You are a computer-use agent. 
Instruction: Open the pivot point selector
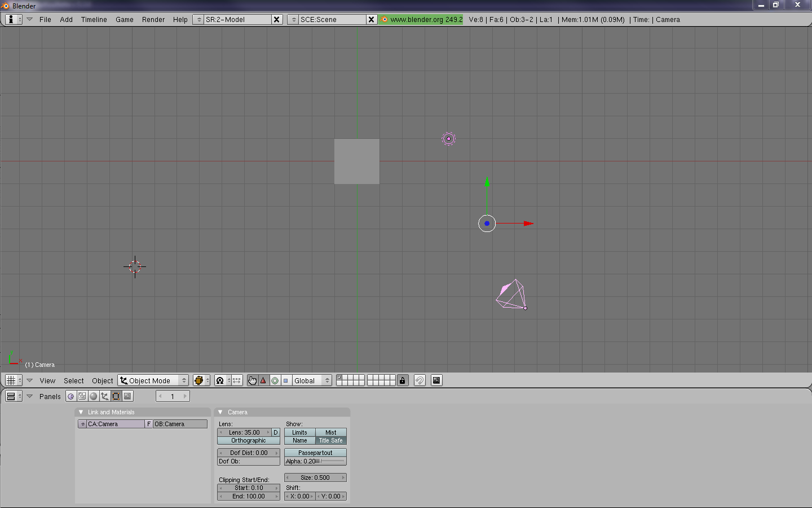[223, 380]
